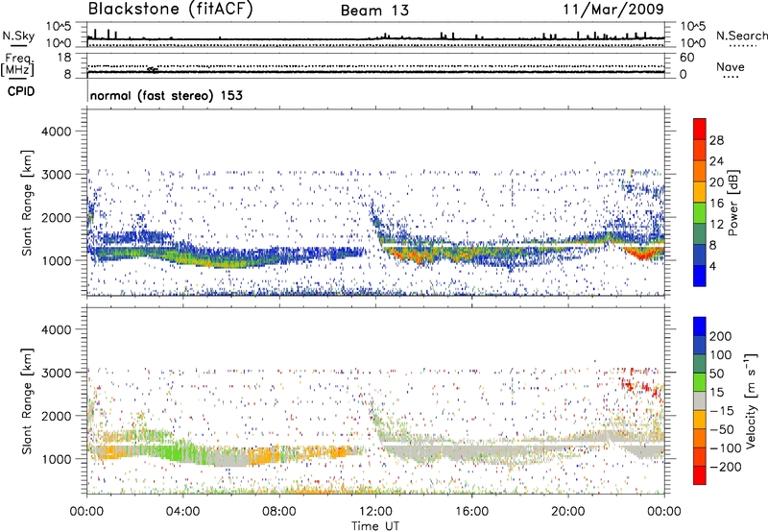This screenshot has width=768, height=532.
Task: Click the 'CPID' label
Action: click(x=21, y=91)
